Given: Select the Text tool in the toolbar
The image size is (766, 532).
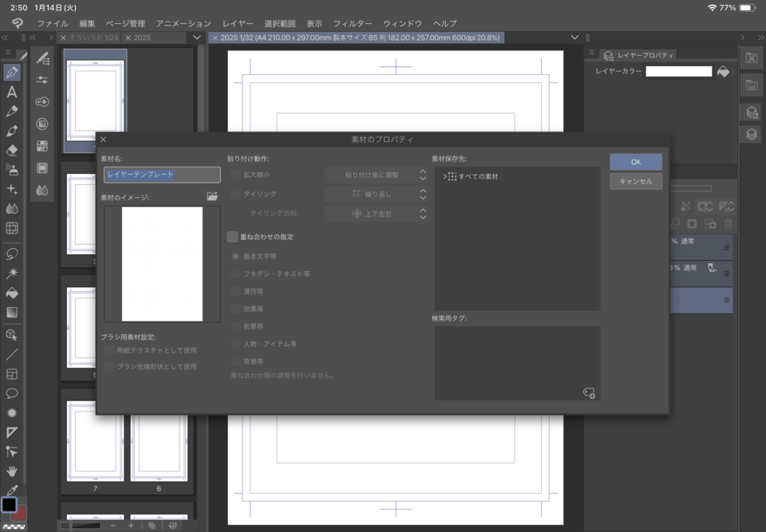Looking at the screenshot, I should pyautogui.click(x=12, y=92).
